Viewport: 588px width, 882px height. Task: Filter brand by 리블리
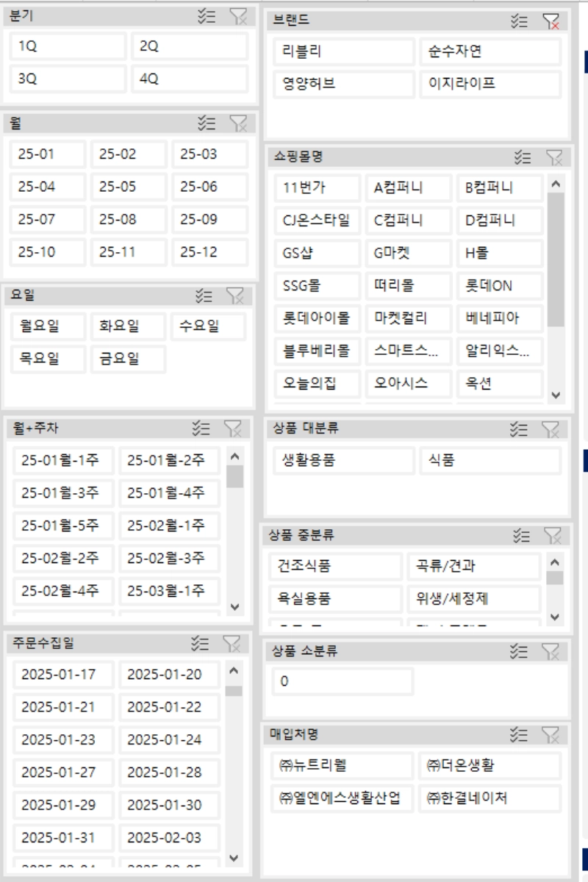pyautogui.click(x=344, y=51)
